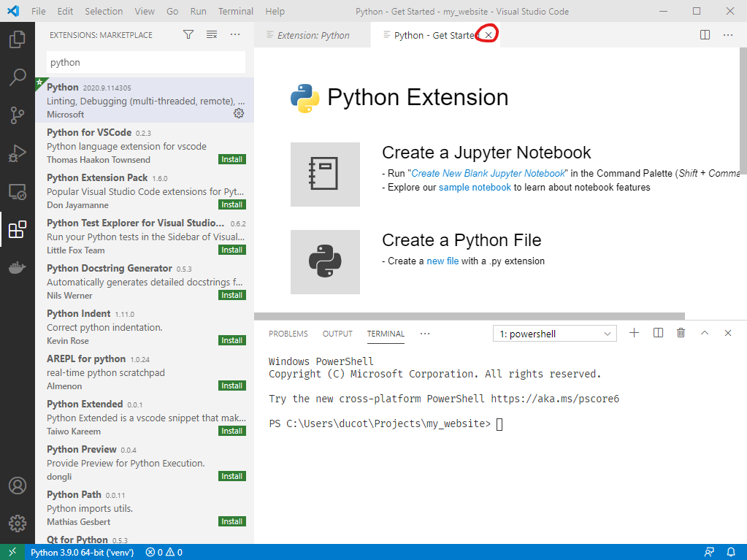Switch to the Extension: Python tab
This screenshot has height=560, width=747.
tap(313, 35)
